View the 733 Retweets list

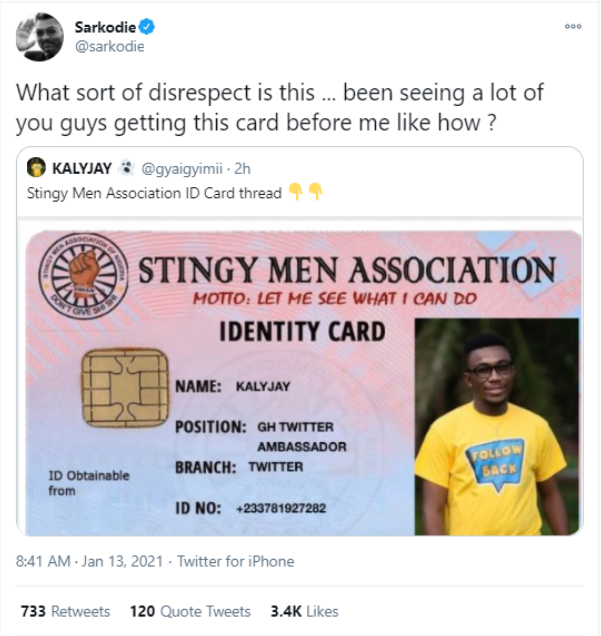67,610
